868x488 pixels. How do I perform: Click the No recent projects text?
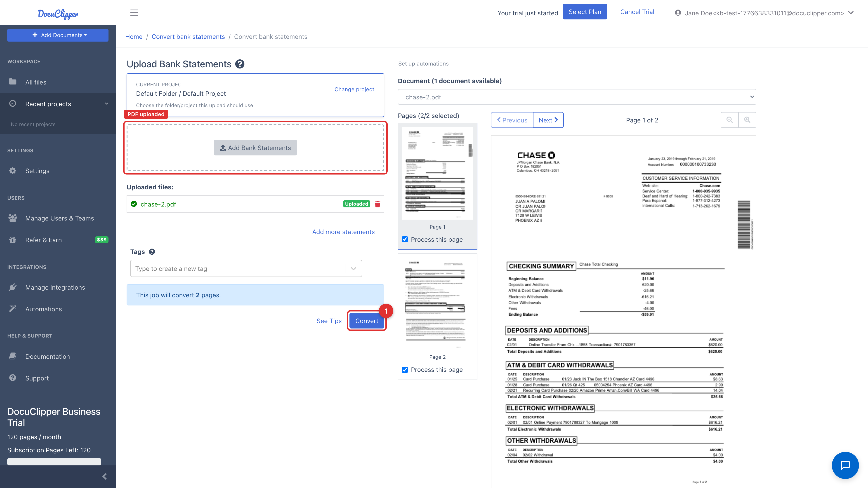[33, 124]
